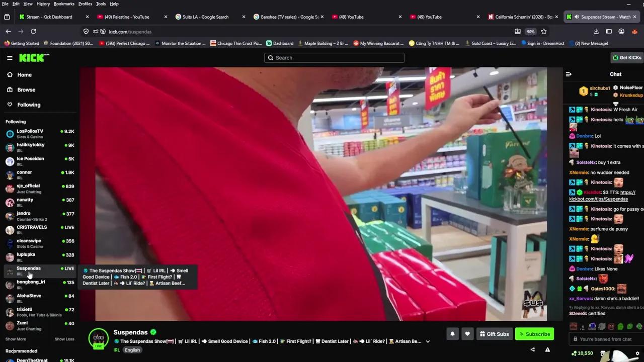
Task: Go back with browser back arrow
Action: (x=9, y=31)
